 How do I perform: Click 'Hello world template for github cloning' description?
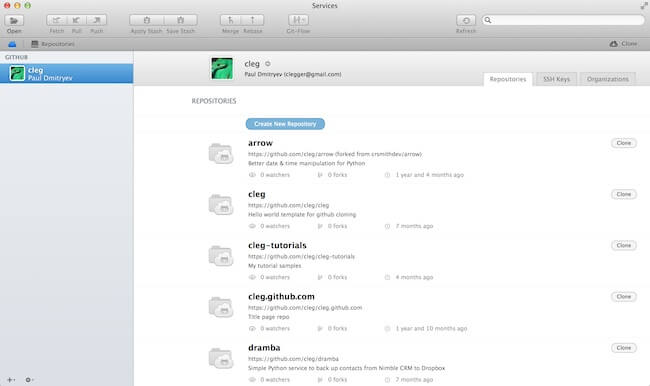tap(302, 215)
